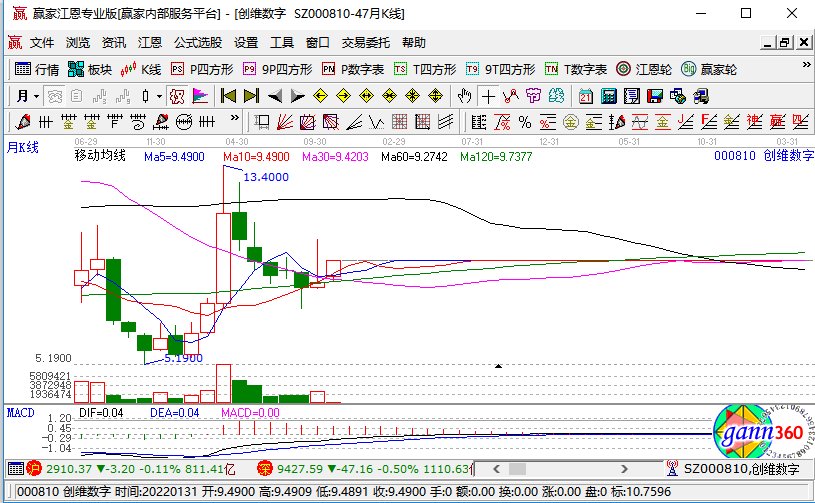815x503 pixels.
Task: Toggle the crosshair cursor tool
Action: [x=488, y=96]
